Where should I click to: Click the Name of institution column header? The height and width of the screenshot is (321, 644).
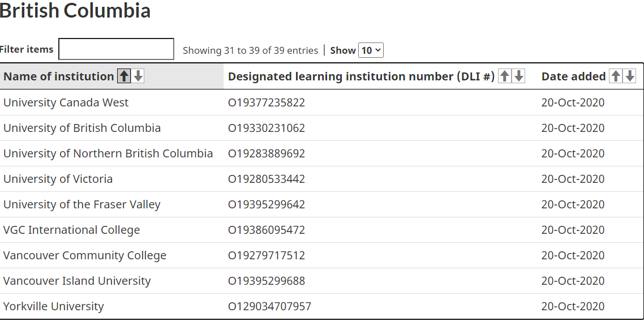point(59,76)
